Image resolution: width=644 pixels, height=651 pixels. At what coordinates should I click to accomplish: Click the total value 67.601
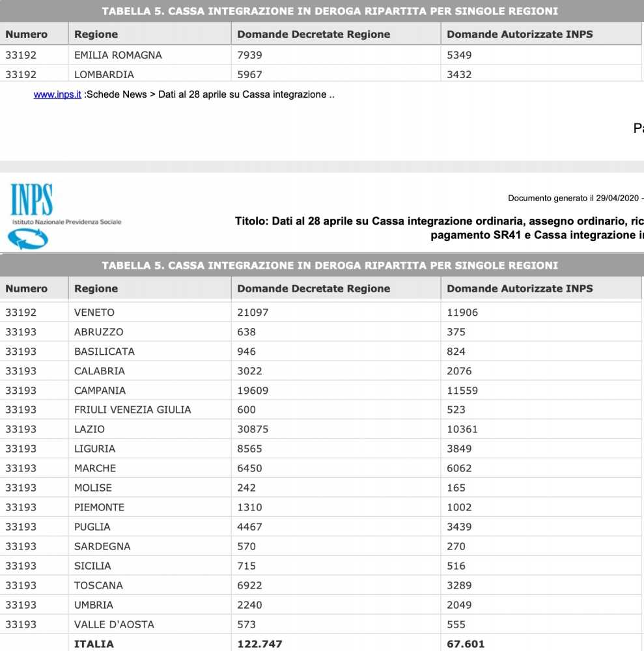point(466,644)
